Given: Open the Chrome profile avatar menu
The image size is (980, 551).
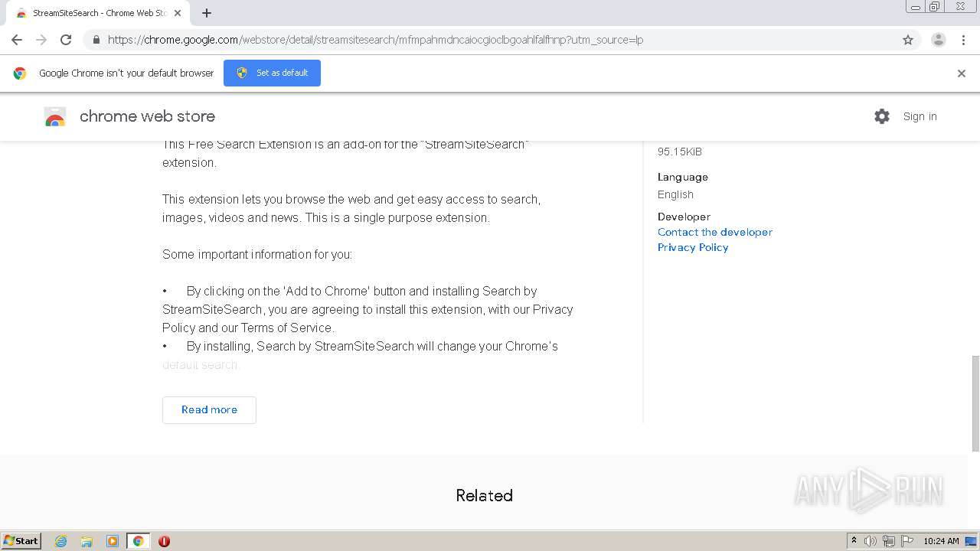Looking at the screenshot, I should click(x=939, y=40).
